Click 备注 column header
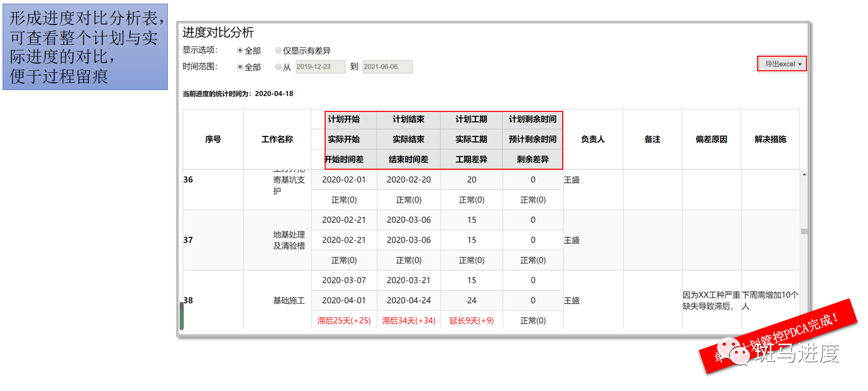 pyautogui.click(x=652, y=139)
